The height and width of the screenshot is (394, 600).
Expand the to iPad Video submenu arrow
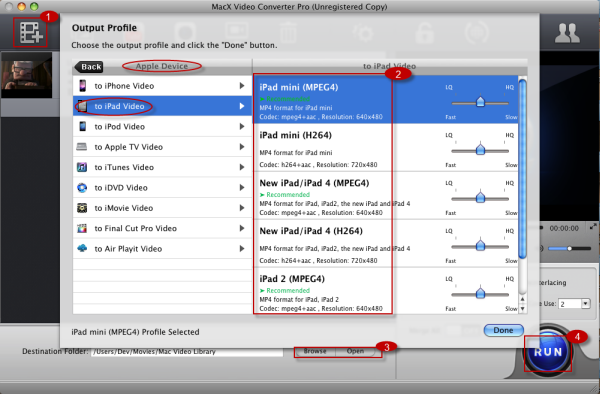pos(242,106)
